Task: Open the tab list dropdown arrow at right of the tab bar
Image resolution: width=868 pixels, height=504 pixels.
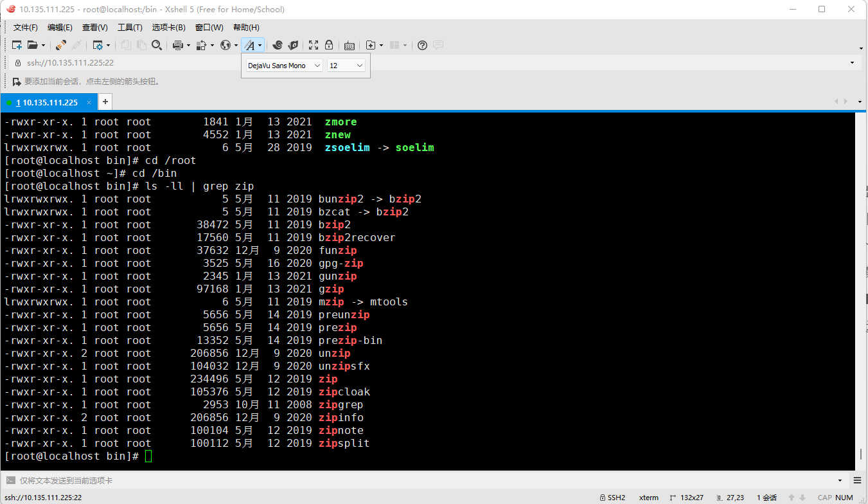Action: click(860, 102)
